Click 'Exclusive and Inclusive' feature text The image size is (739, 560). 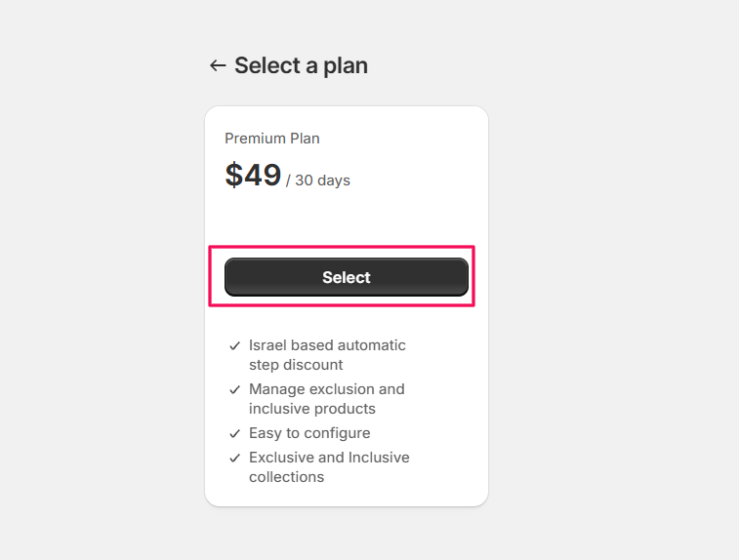(x=329, y=458)
